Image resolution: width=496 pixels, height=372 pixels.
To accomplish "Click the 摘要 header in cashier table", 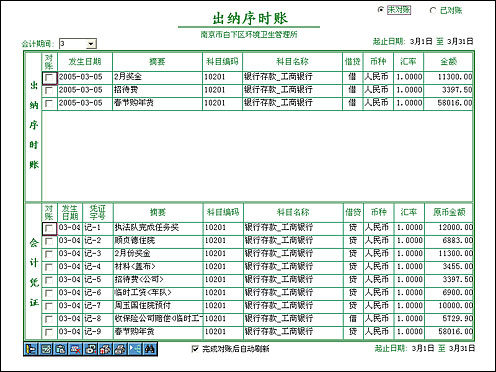I will tap(157, 61).
